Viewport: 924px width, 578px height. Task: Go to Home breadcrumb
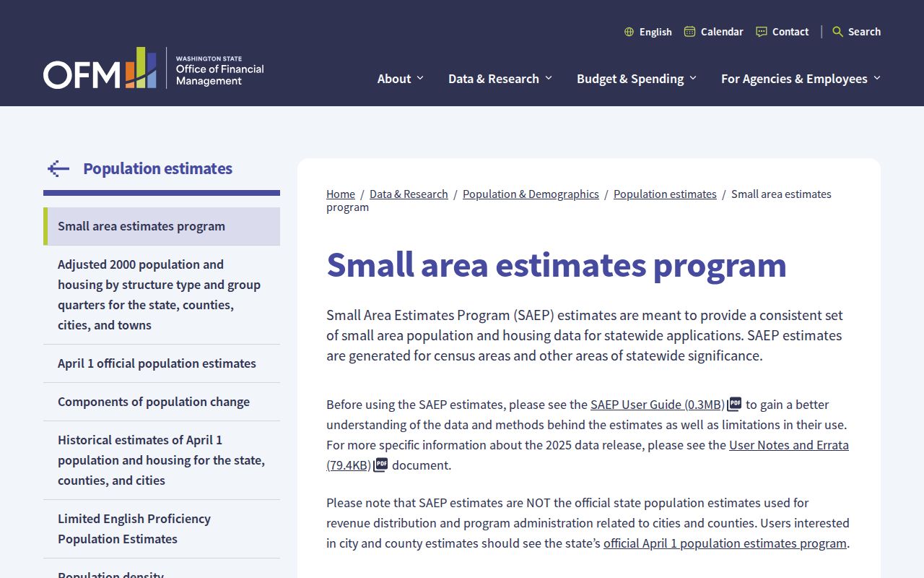point(341,194)
